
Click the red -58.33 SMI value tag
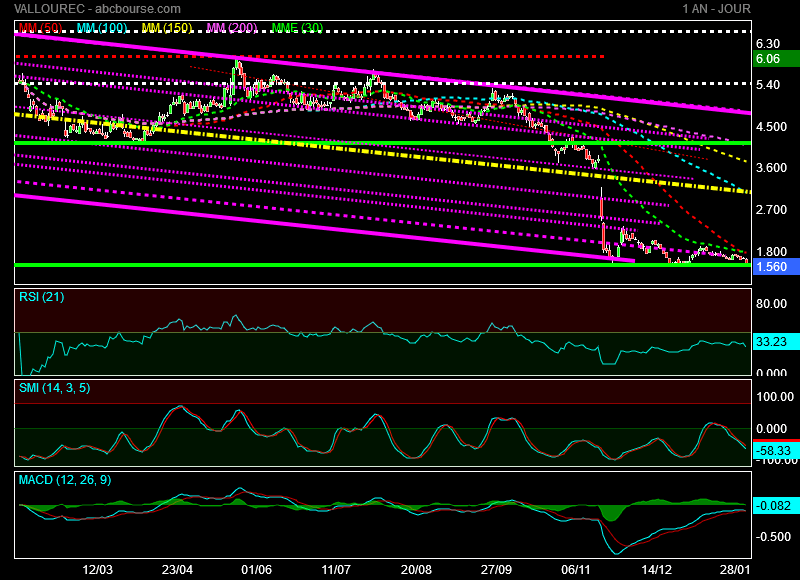pos(772,452)
